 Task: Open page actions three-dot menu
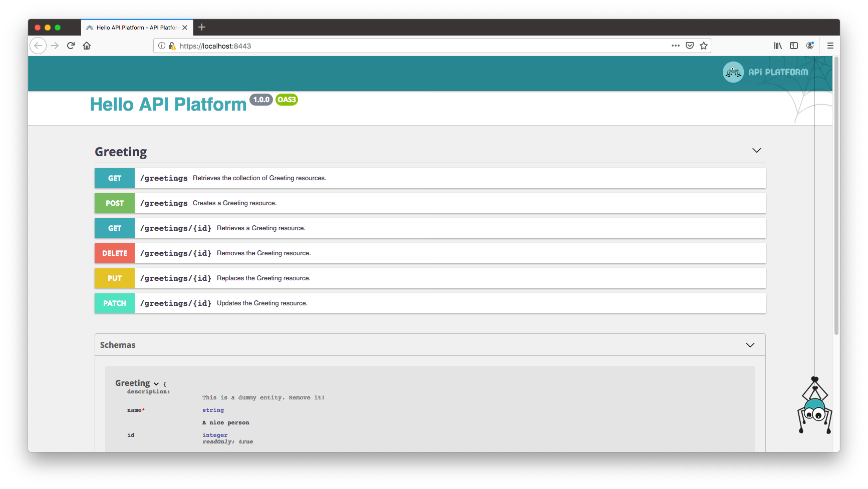pyautogui.click(x=676, y=46)
